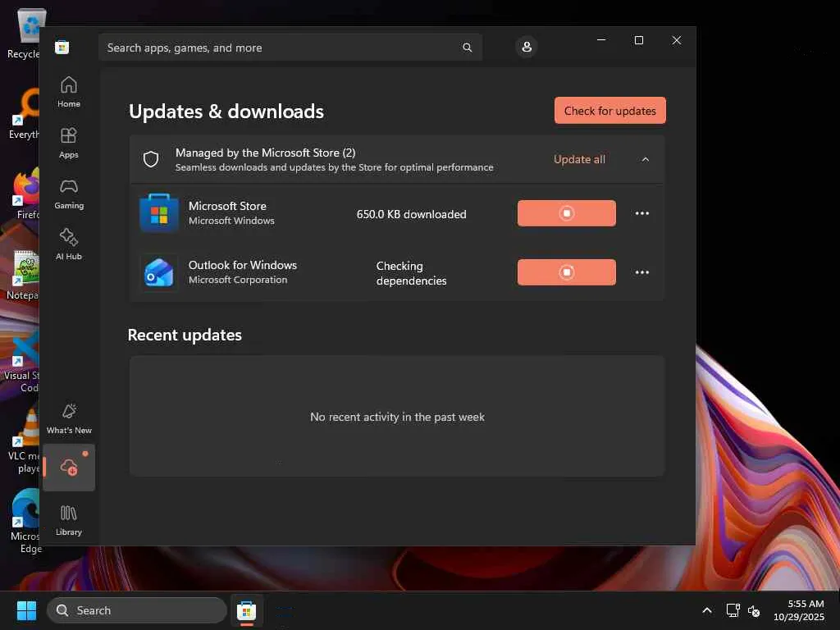
Task: Click the search magnifier icon in Store
Action: (467, 48)
